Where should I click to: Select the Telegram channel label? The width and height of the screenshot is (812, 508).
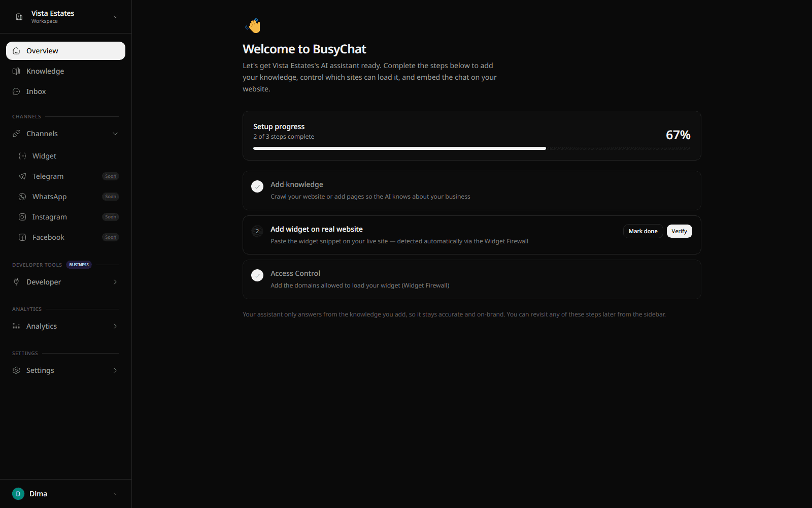(48, 176)
